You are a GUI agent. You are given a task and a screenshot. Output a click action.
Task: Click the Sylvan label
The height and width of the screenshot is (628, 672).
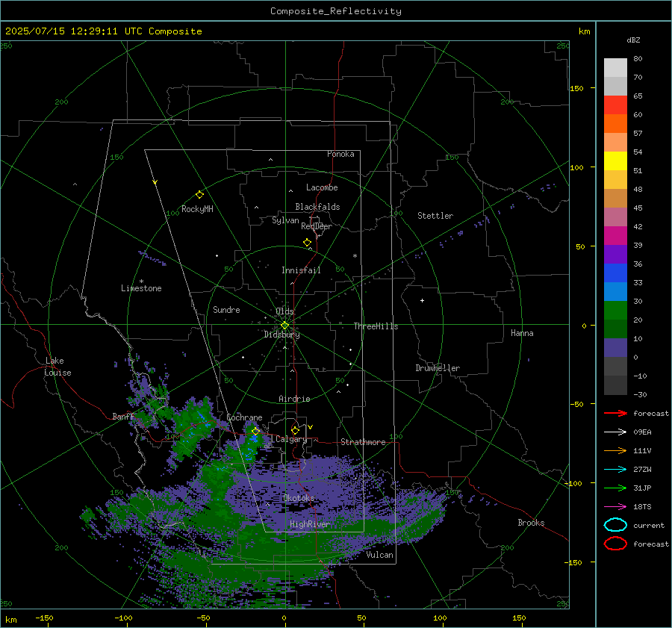(285, 220)
